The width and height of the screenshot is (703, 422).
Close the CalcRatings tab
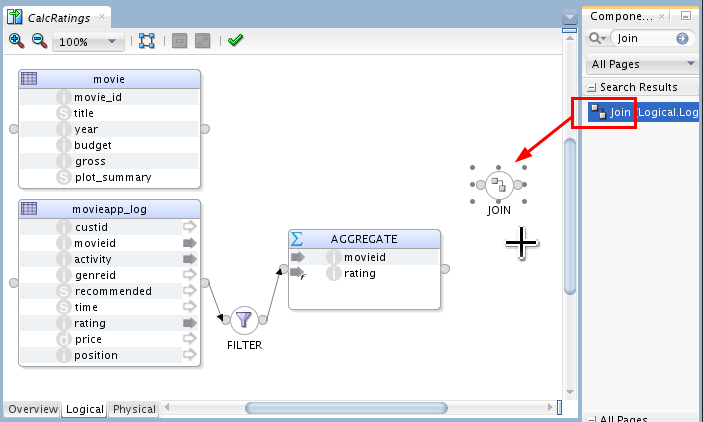[x=102, y=17]
